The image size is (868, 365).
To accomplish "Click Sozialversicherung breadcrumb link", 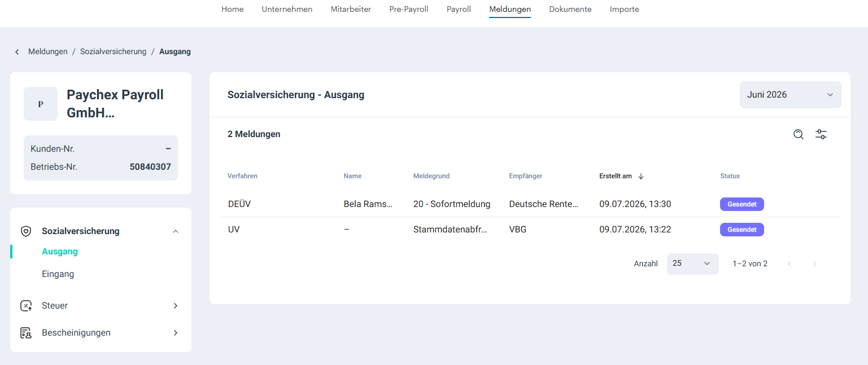I will [113, 52].
